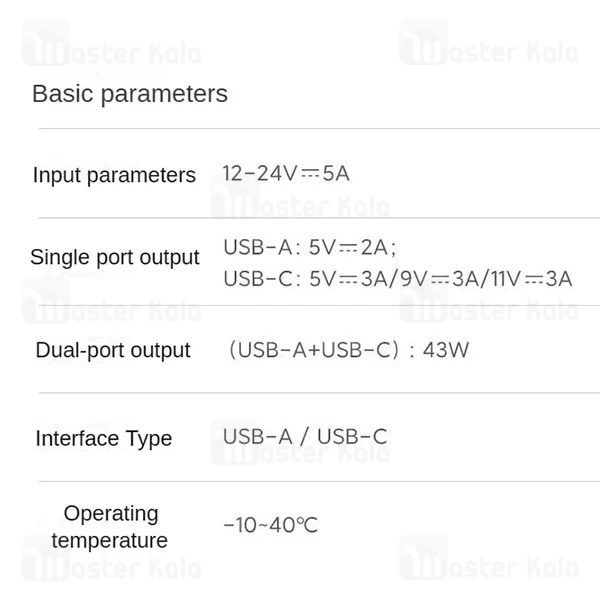Select the "Dual-port output" label
600x600 pixels.
pos(113,350)
